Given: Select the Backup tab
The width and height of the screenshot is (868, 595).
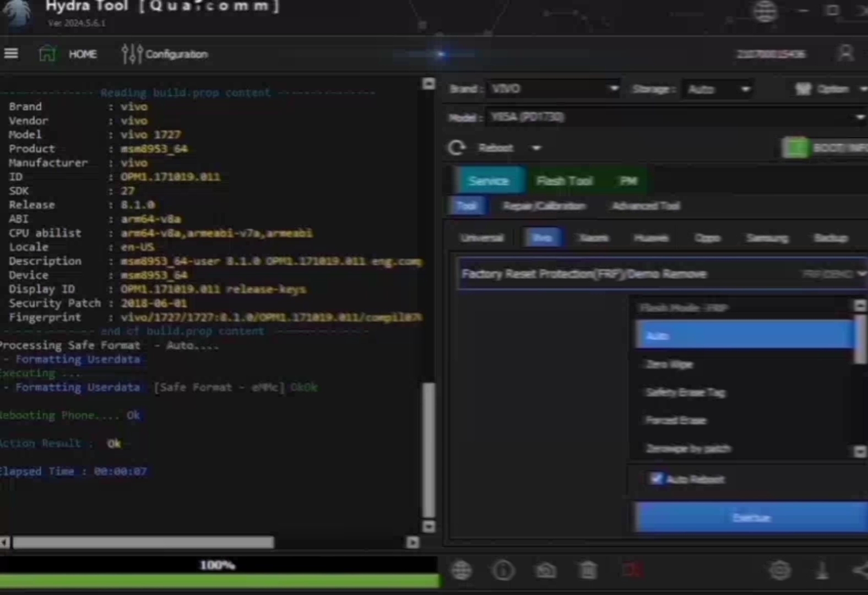Looking at the screenshot, I should 831,238.
